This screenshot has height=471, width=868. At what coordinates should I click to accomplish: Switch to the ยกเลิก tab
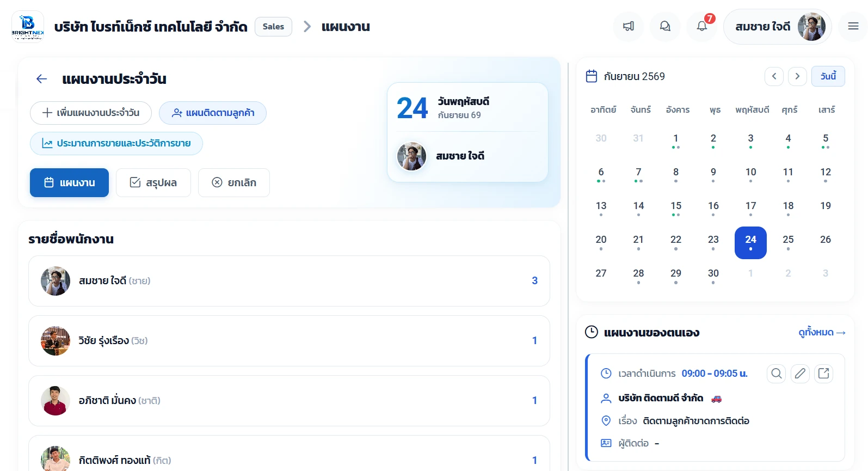(x=234, y=182)
